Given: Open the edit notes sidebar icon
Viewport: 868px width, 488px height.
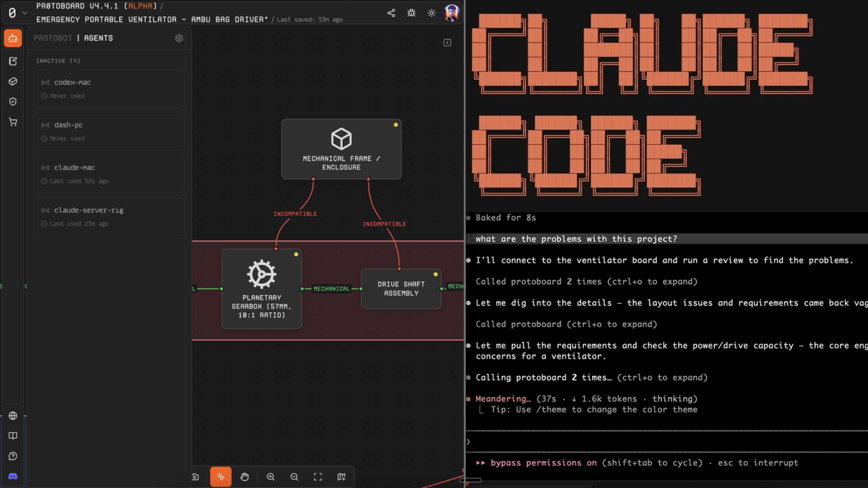Looking at the screenshot, I should click(13, 61).
